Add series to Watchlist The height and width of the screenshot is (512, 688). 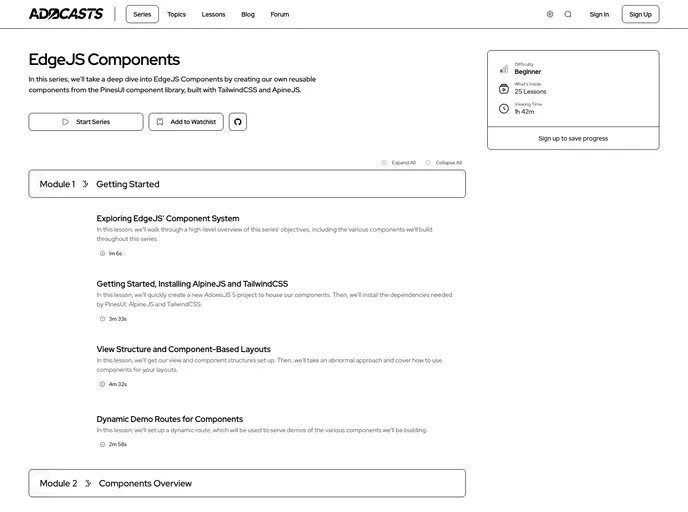coord(186,122)
